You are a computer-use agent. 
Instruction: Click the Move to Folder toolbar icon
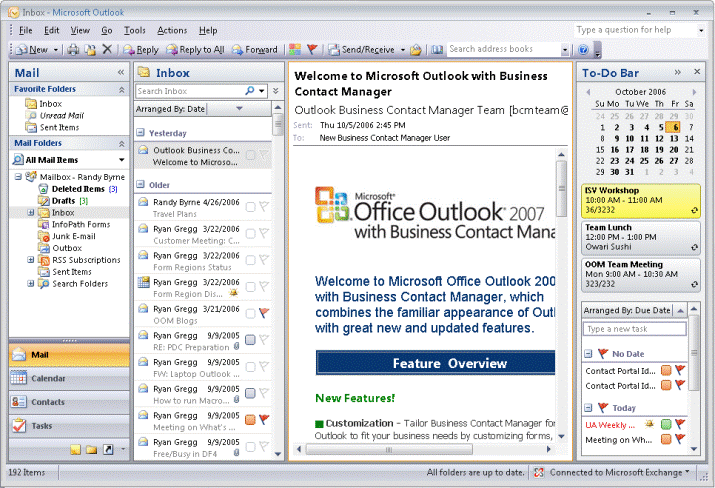click(x=90, y=49)
